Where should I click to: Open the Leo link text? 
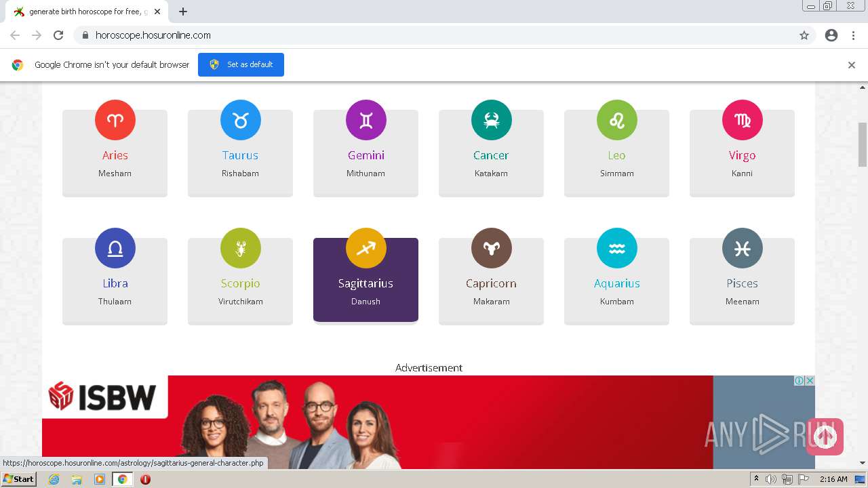(616, 155)
